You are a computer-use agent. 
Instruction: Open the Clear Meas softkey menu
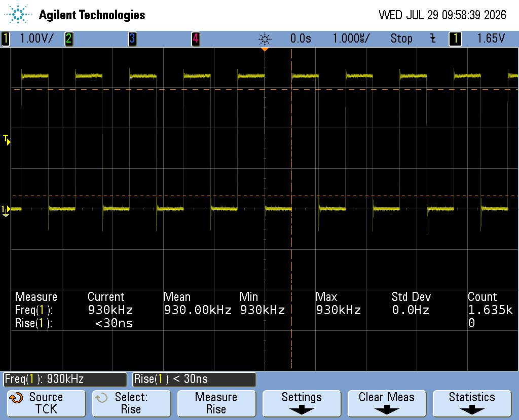pos(387,403)
